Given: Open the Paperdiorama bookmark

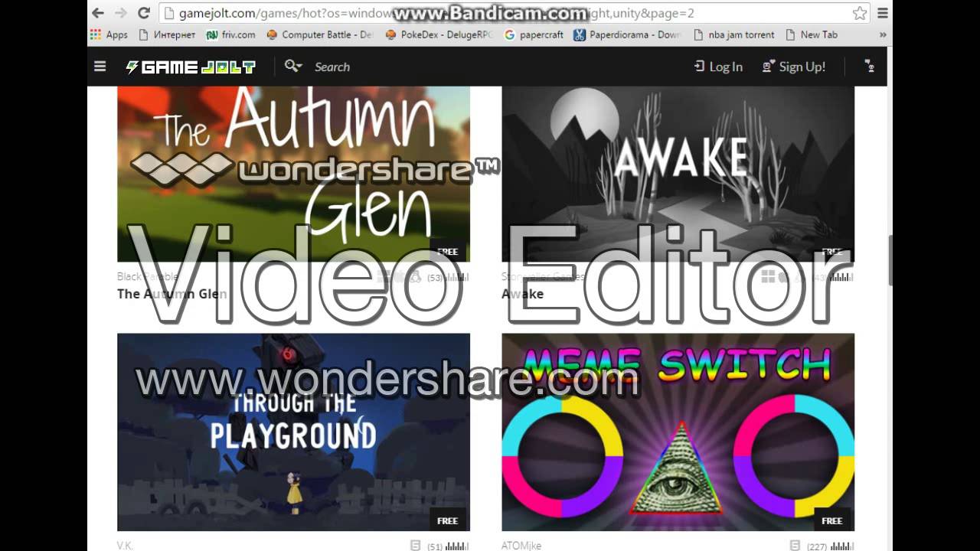Looking at the screenshot, I should (628, 34).
